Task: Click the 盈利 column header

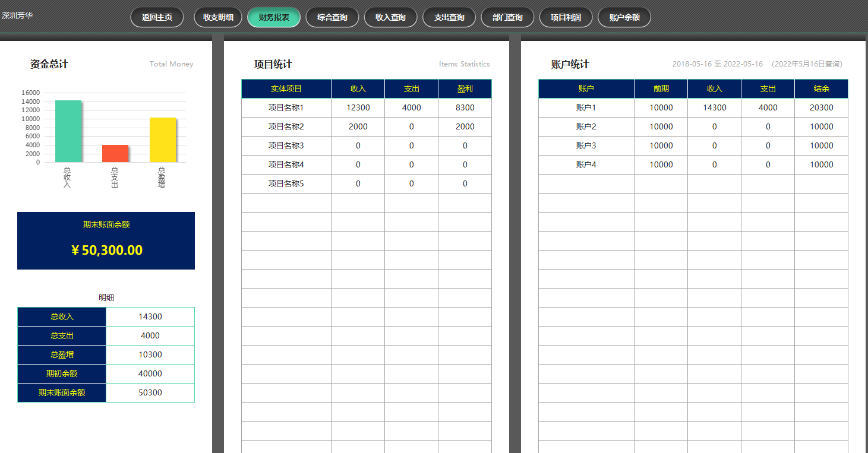Action: pos(465,88)
